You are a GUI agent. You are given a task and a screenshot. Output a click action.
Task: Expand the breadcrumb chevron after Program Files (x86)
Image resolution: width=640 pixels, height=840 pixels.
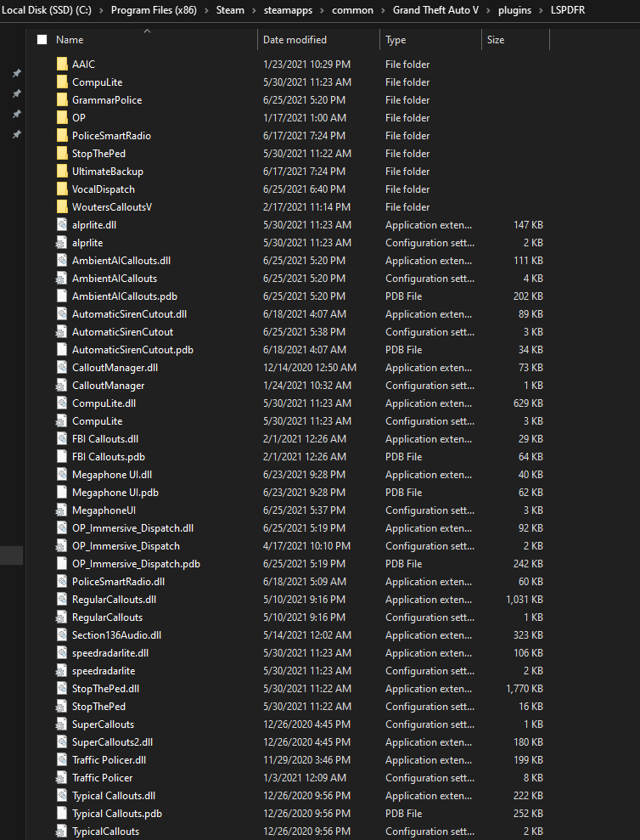click(207, 10)
